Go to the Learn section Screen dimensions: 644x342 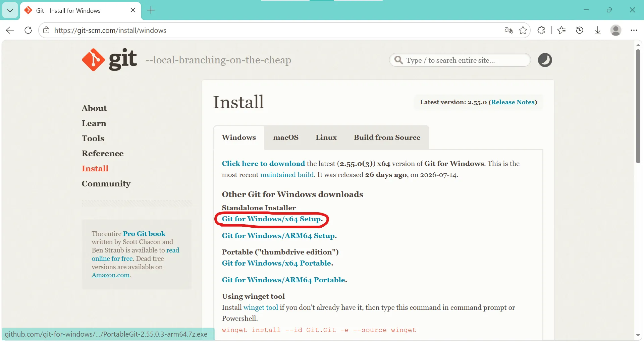click(x=94, y=123)
